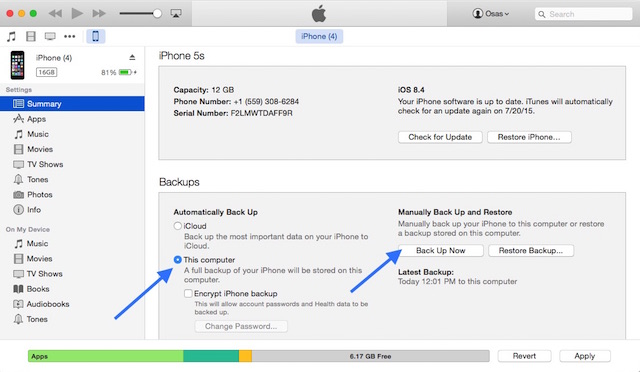Viewport: 640px width, 372px height.
Task: Show more libraries via ellipsis menu
Action: (70, 36)
